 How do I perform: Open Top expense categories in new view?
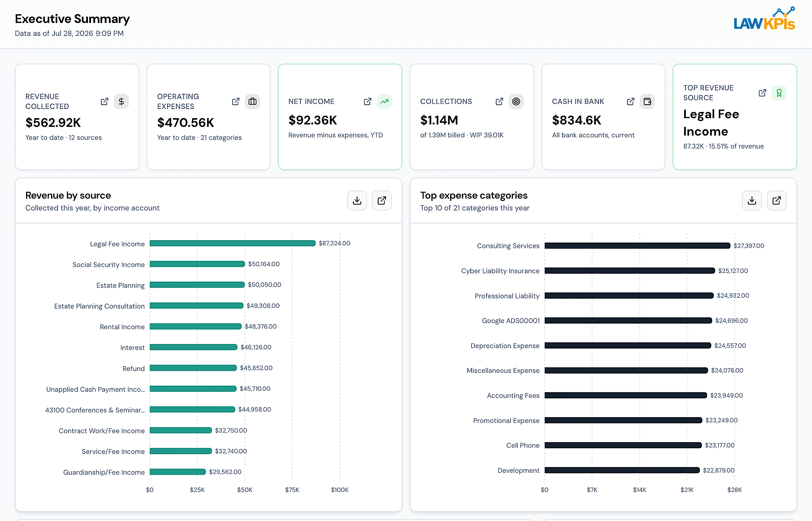coord(777,201)
